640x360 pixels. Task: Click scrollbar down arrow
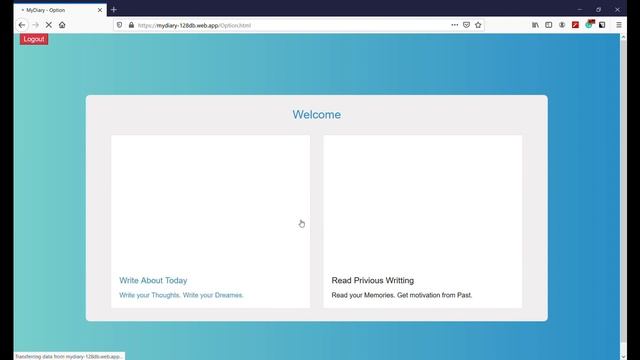(623, 356)
